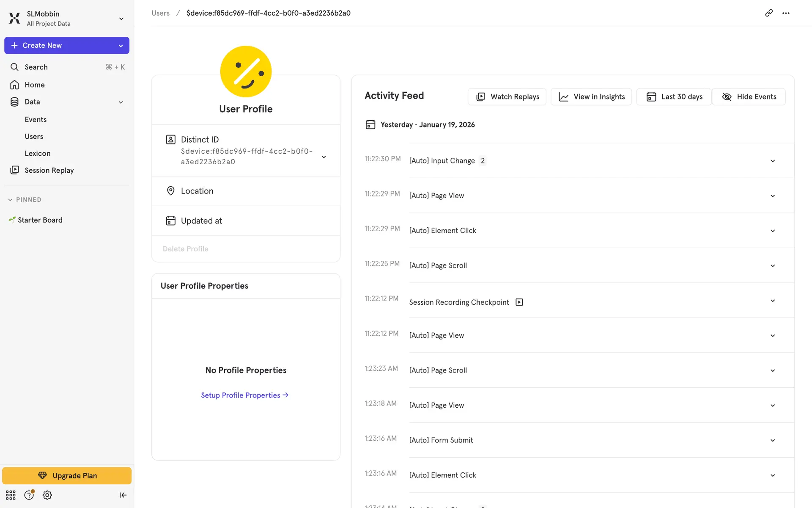Click the yellow user profile avatar
The image size is (812, 508).
pos(246,72)
